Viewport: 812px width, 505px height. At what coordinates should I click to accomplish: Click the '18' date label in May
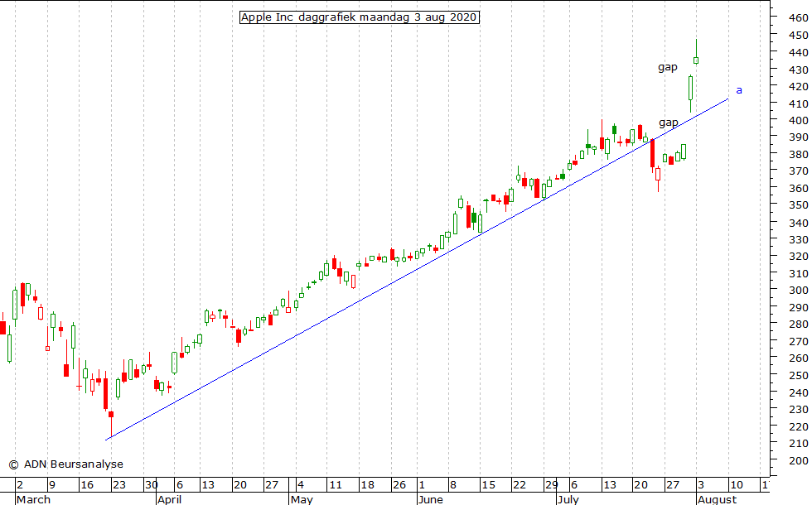pos(368,485)
